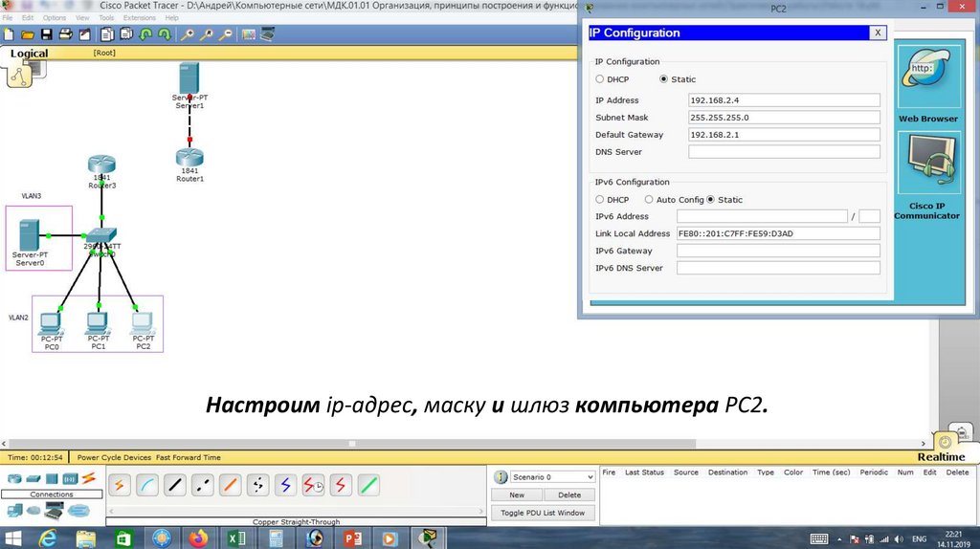Click the Copy toolbar icon
Screen dimensions: 980x549
click(107, 35)
